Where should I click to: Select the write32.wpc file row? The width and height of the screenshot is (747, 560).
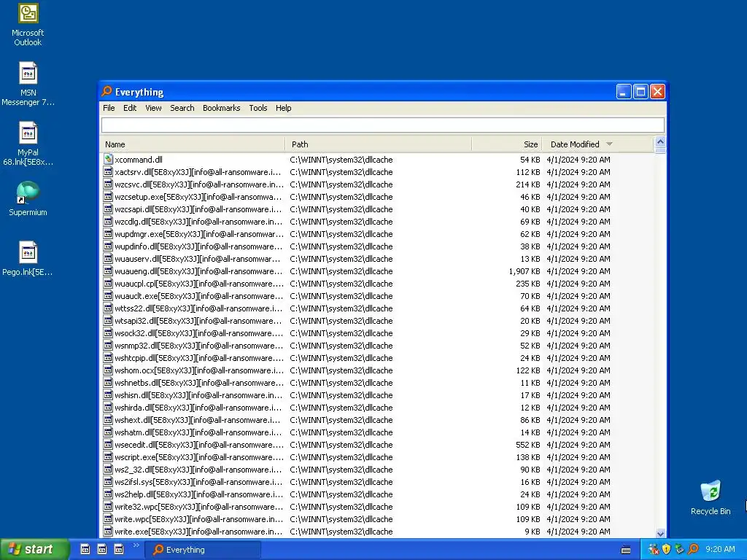(x=378, y=507)
